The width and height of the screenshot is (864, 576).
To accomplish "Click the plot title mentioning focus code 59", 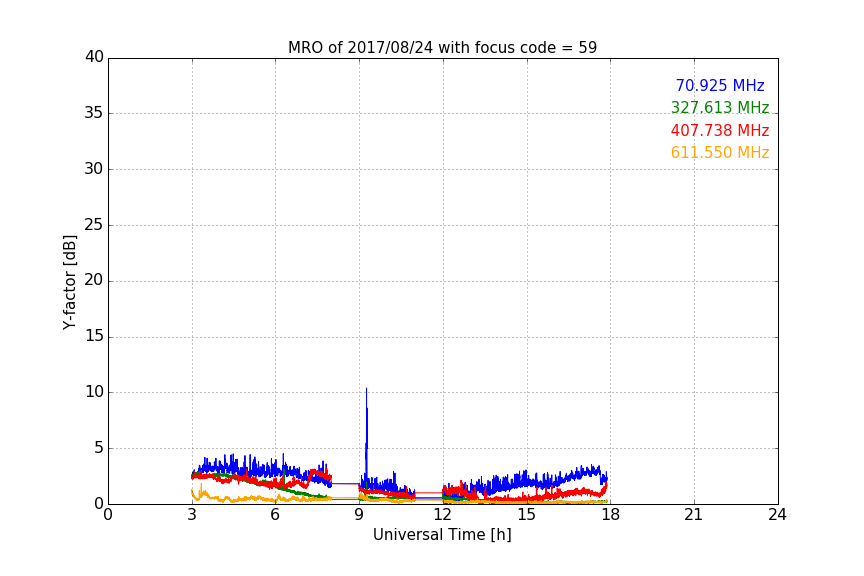I will coord(442,47).
